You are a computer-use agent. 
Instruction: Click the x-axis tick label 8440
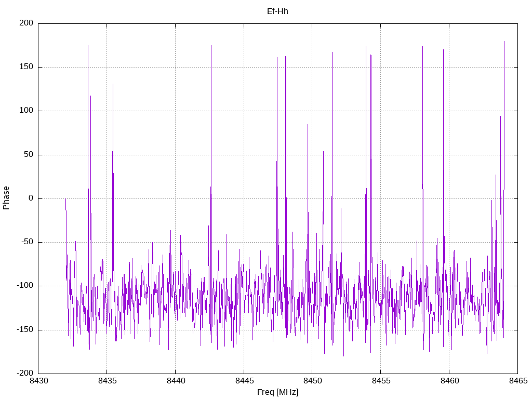(176, 381)
